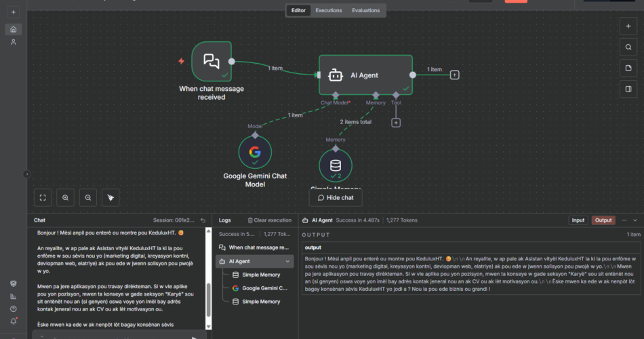Fit workflow to view
The height and width of the screenshot is (339, 644).
[x=43, y=197]
